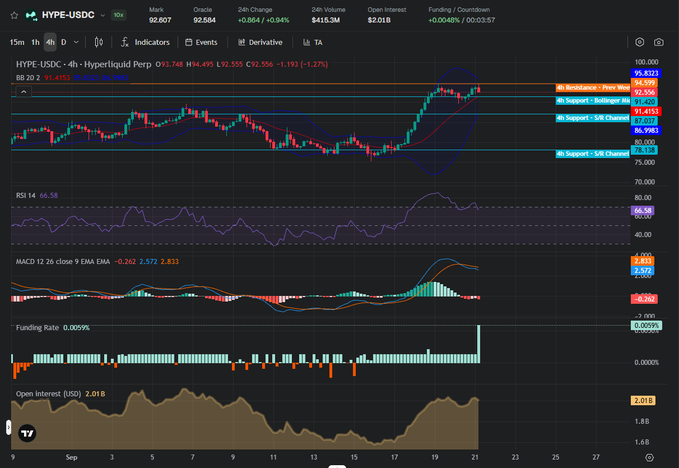
Task: Open the TA technical analysis menu
Action: pos(313,42)
